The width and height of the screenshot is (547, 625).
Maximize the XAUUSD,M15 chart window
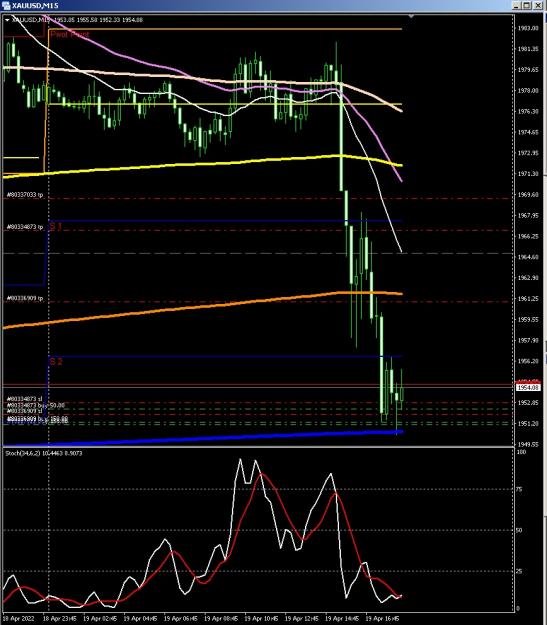(526, 5)
